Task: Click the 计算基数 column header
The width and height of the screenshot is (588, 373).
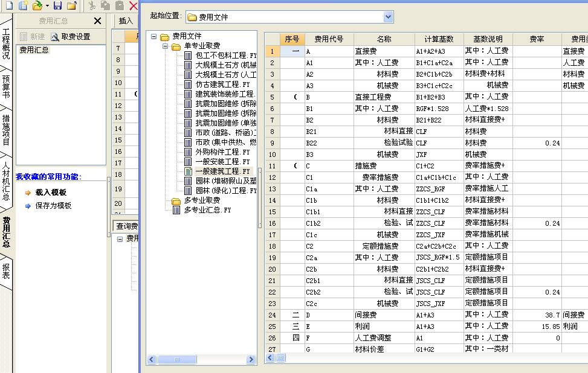Action: coord(439,39)
